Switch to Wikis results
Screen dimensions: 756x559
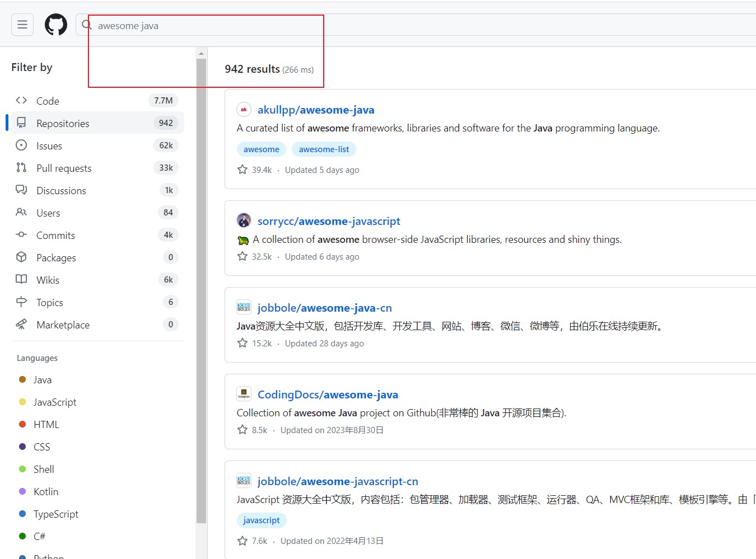click(x=97, y=280)
